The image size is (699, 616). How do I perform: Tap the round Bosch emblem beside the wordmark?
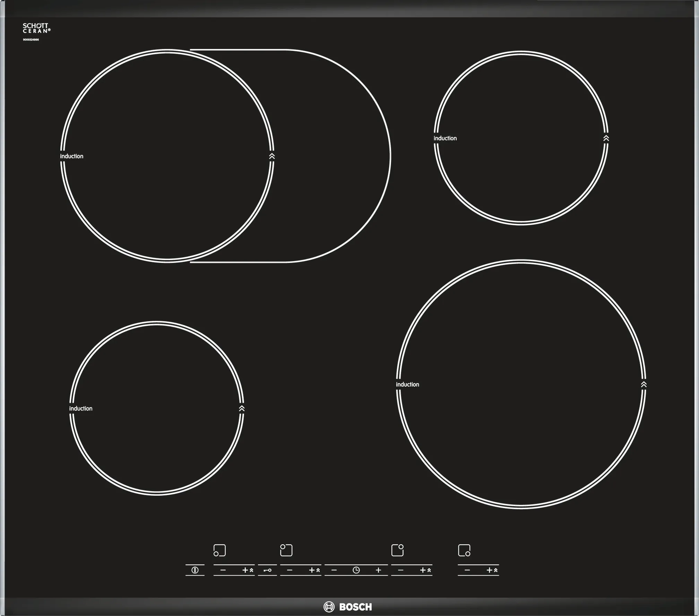[329, 607]
